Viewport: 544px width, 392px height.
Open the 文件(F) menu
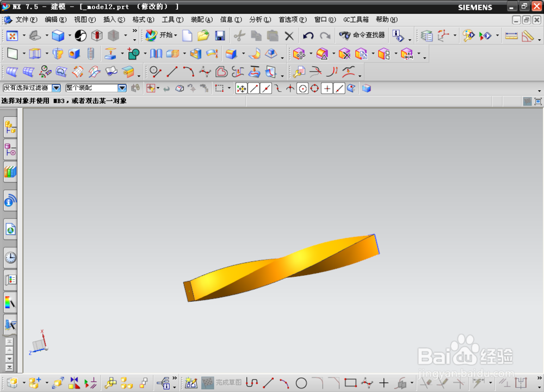[x=26, y=20]
